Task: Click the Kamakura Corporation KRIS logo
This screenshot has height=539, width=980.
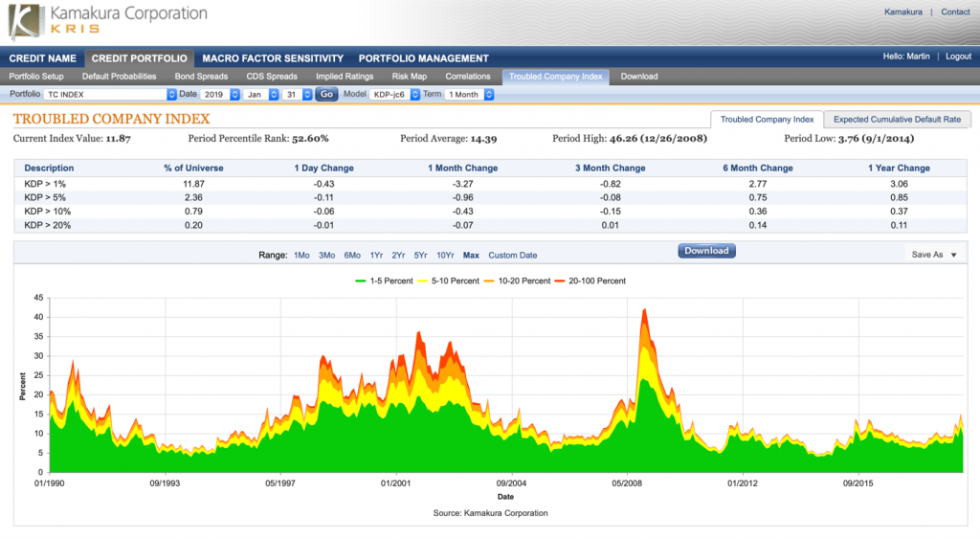Action: point(107,21)
